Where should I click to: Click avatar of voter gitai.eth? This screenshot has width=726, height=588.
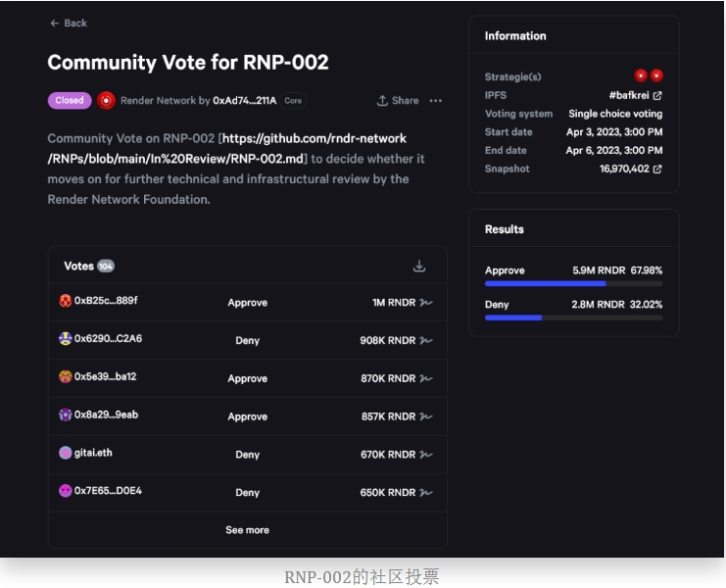(x=66, y=453)
